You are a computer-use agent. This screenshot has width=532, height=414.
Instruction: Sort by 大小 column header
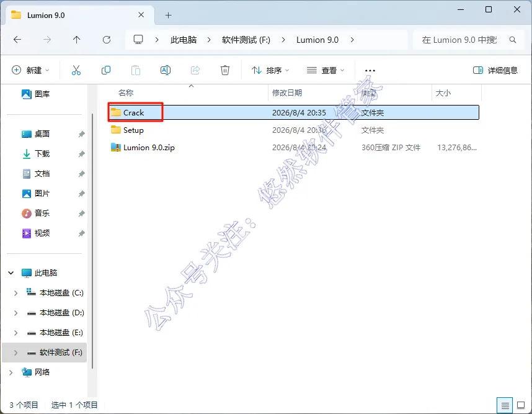(443, 92)
